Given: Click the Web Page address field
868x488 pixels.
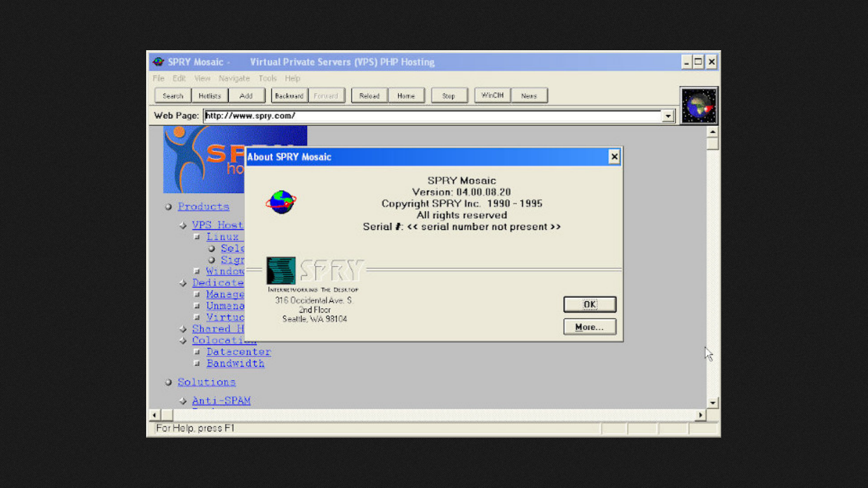Looking at the screenshot, I should pyautogui.click(x=433, y=116).
